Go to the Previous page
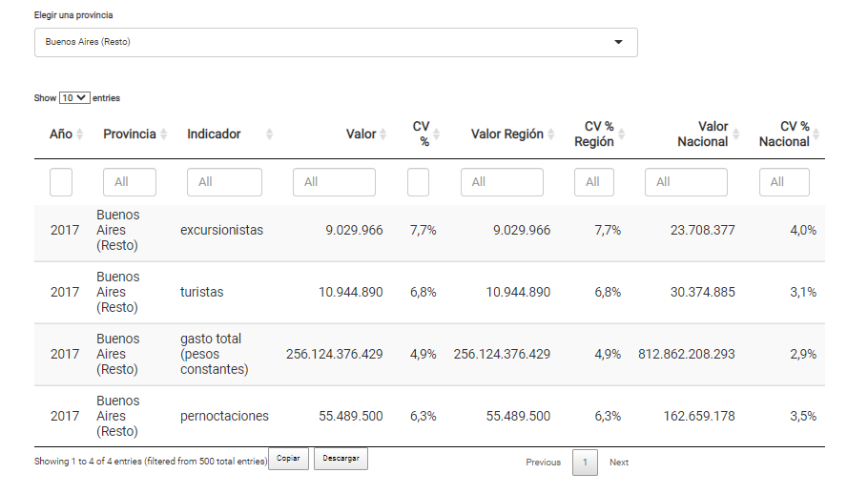Viewport: 868px width, 494px height. pos(543,463)
